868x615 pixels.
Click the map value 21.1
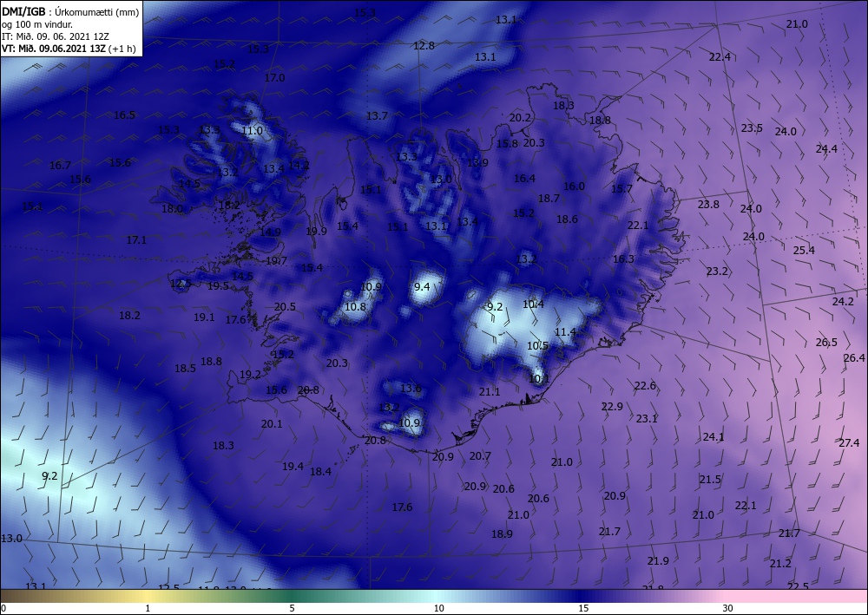click(490, 391)
